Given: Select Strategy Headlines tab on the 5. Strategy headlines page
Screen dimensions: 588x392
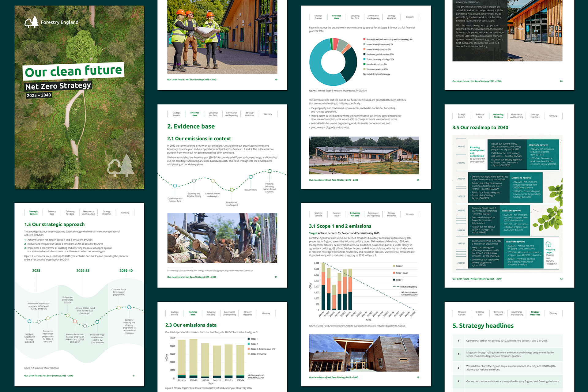Looking at the screenshot, I should [535, 313].
